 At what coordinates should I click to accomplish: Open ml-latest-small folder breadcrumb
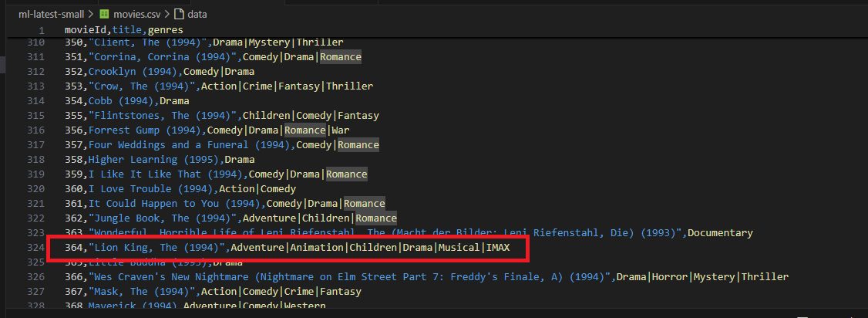pyautogui.click(x=52, y=15)
